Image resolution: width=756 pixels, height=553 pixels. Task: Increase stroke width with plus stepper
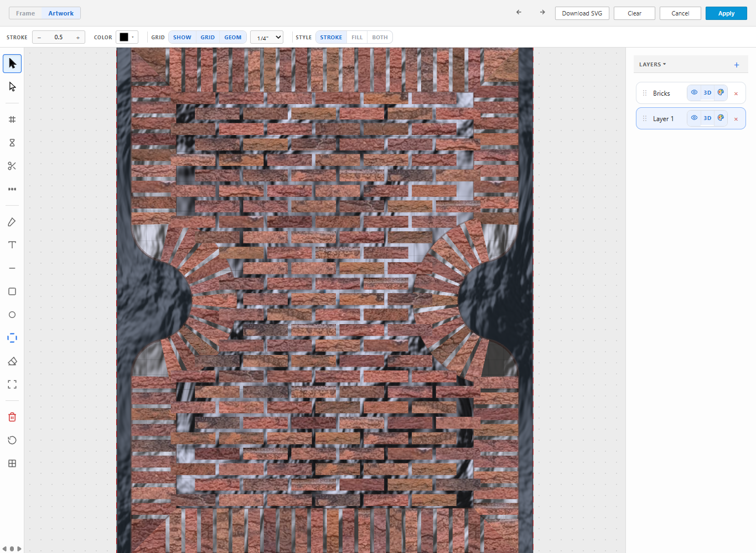pos(78,38)
